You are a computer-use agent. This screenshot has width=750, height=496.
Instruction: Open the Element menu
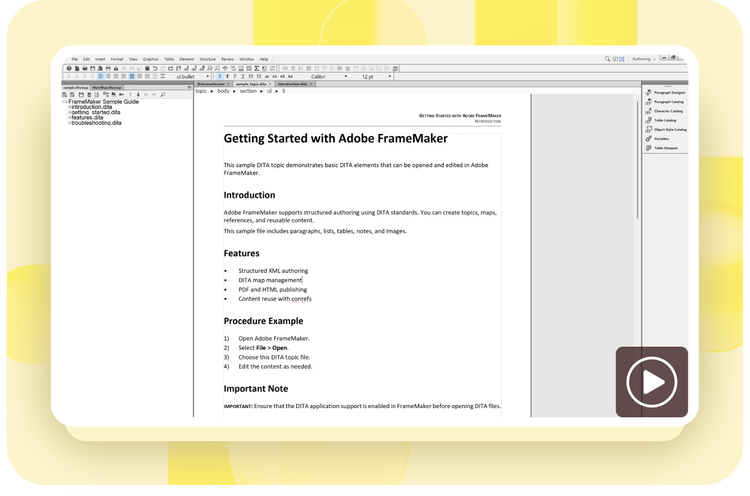coord(187,59)
